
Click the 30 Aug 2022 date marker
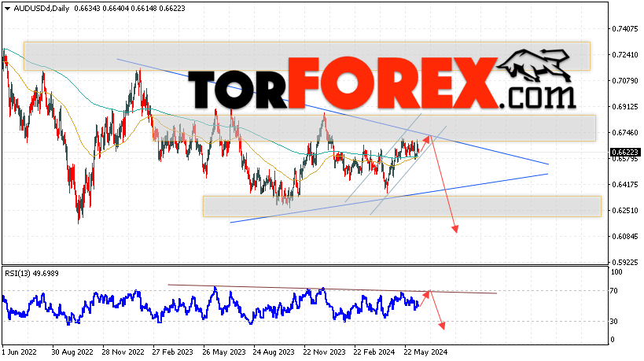click(x=72, y=352)
